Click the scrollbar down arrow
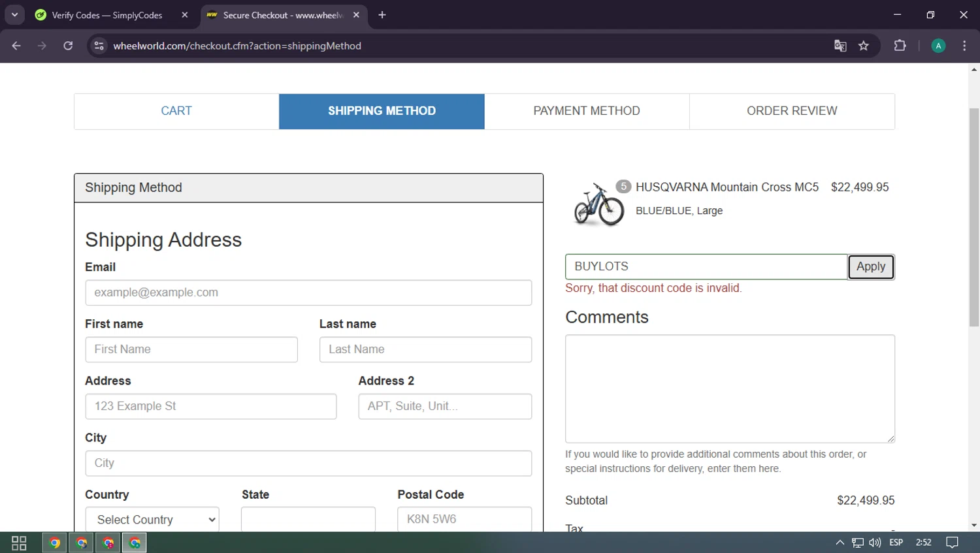 [x=974, y=526]
